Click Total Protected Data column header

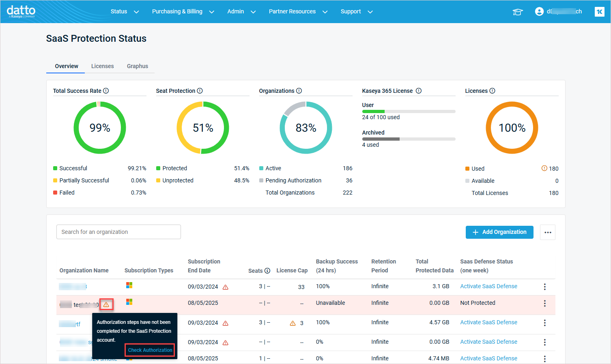(x=435, y=266)
